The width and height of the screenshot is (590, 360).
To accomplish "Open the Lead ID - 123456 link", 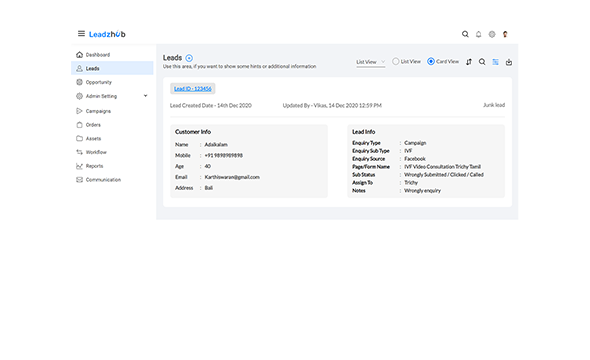I will [193, 88].
